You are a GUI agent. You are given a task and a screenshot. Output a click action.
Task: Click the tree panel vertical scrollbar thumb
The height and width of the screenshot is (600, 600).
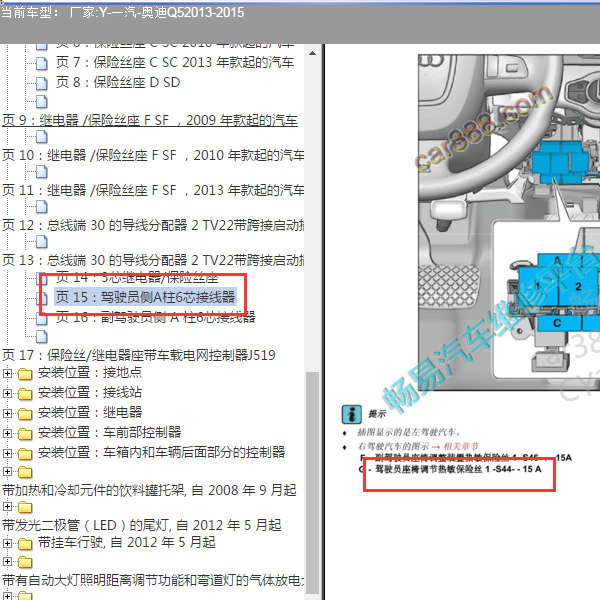pyautogui.click(x=313, y=482)
